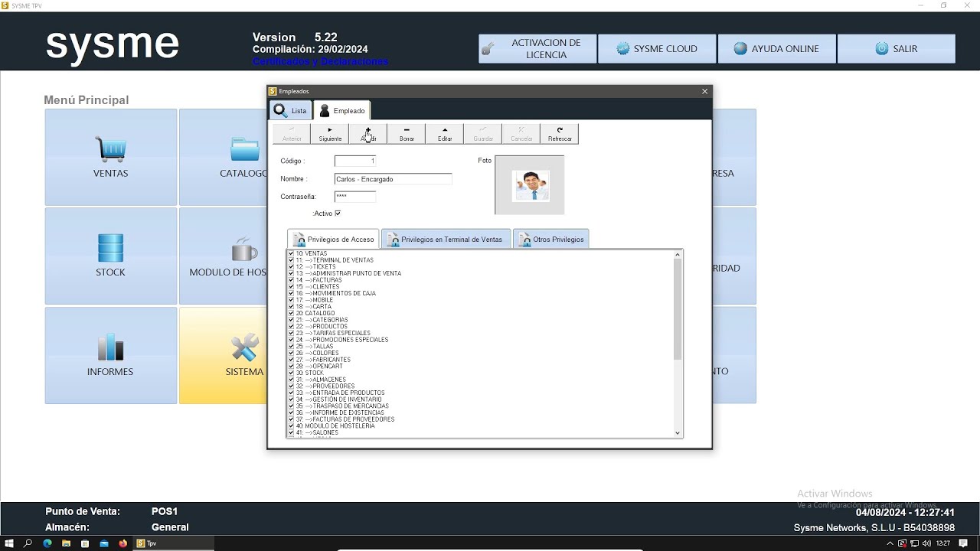The height and width of the screenshot is (551, 980).
Task: Click the privileges list scroll down arrow
Action: click(x=678, y=433)
